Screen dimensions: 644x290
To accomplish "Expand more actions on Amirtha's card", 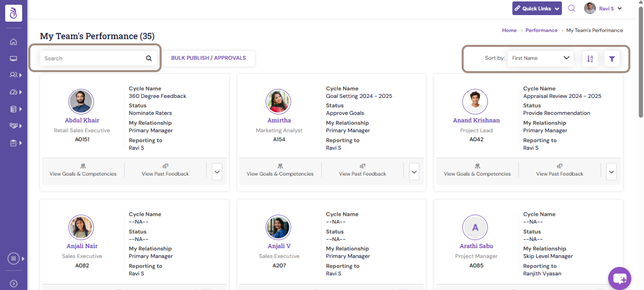I will pos(414,171).
